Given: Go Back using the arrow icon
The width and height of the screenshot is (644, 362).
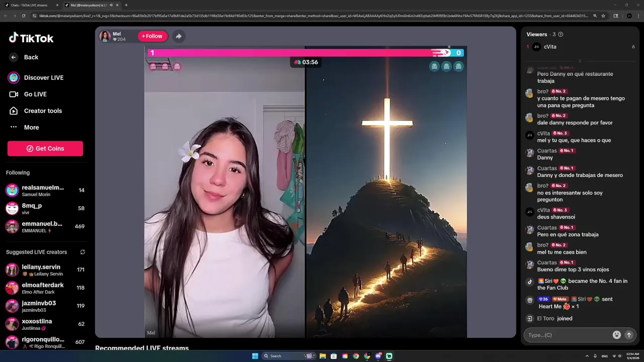Looking at the screenshot, I should 14,57.
